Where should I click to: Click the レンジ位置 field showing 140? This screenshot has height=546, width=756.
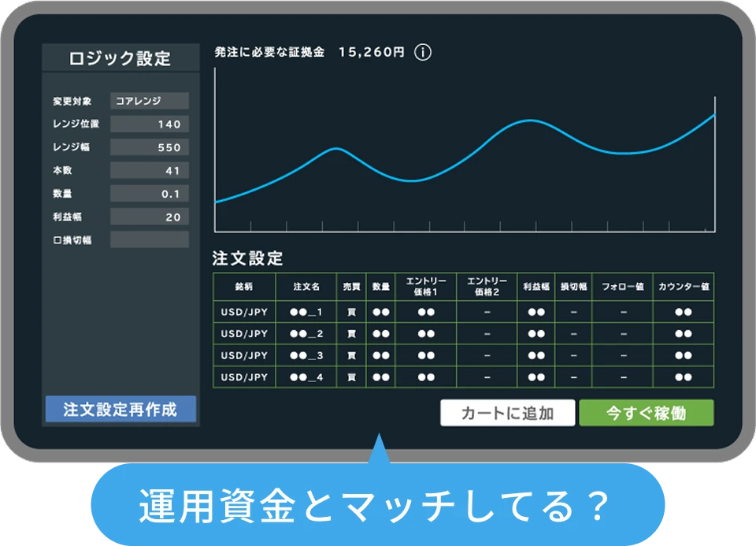click(x=150, y=124)
